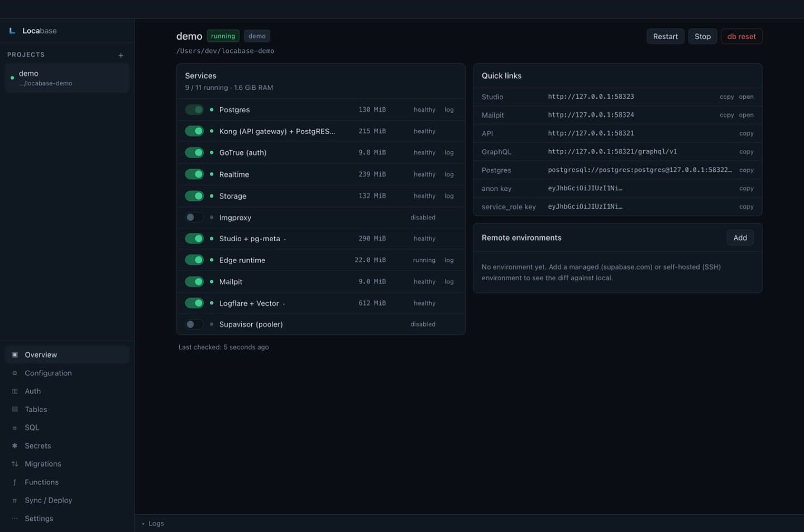Open Functions via its f icon
This screenshot has height=532, width=804.
15,482
